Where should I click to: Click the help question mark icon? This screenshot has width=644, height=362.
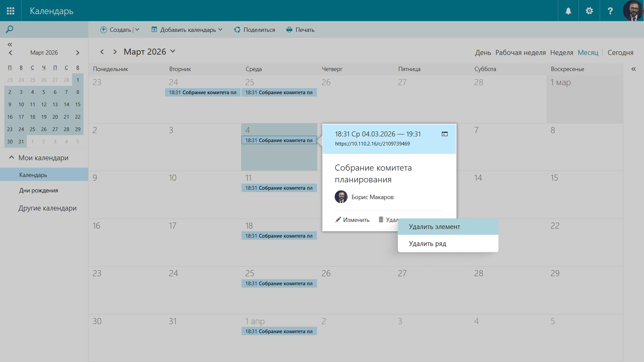pos(610,11)
